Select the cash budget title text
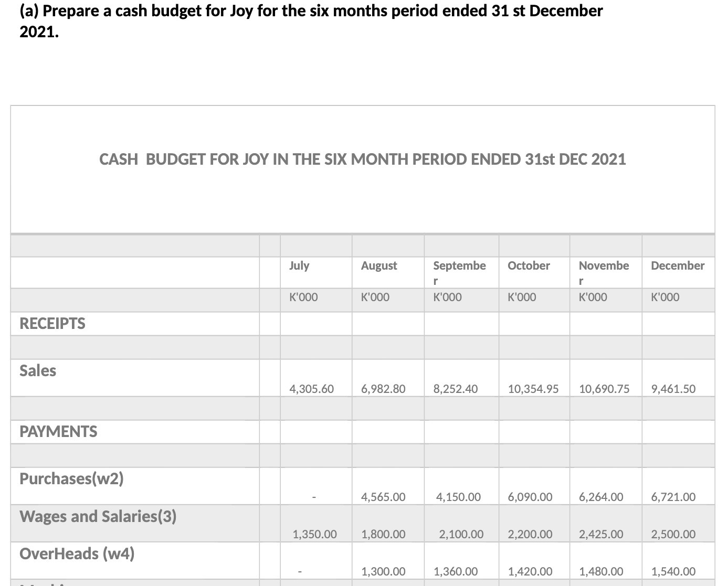Screen dimensions: 728x586 [x=362, y=159]
